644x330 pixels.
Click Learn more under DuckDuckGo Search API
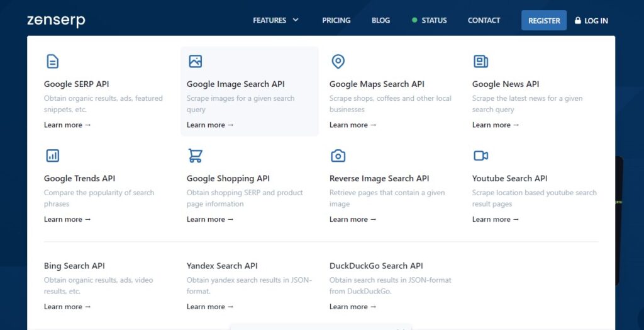click(x=353, y=307)
